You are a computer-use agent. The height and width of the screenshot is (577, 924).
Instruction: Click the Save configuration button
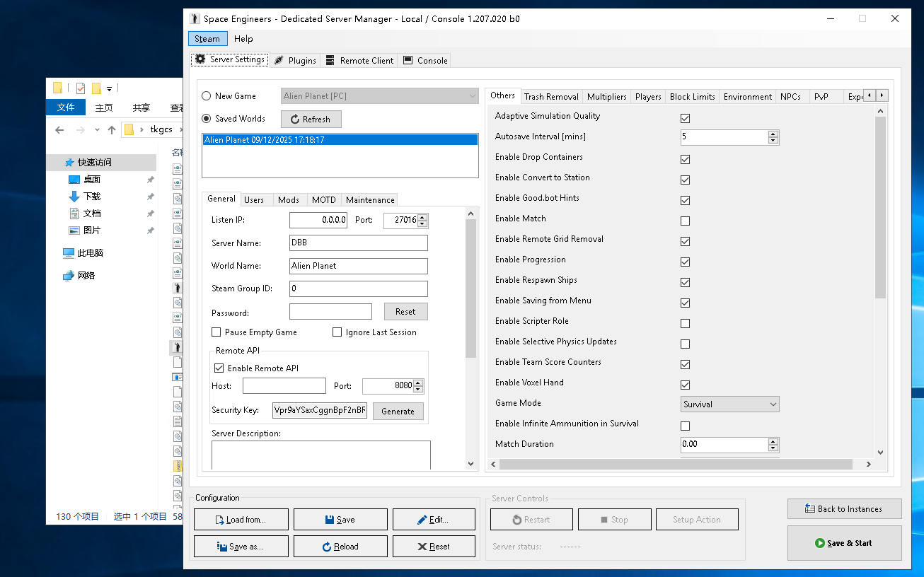(340, 520)
